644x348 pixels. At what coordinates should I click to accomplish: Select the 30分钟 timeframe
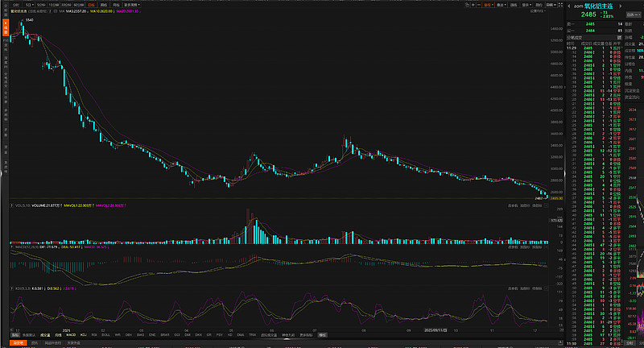(x=66, y=5)
